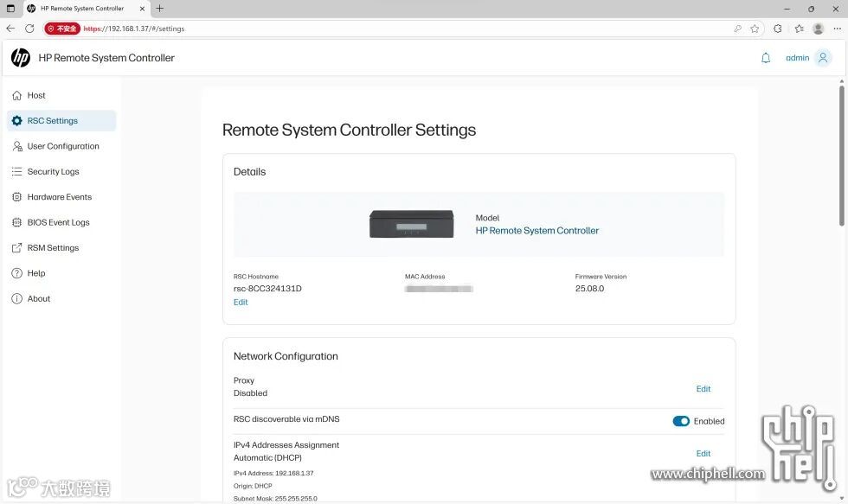This screenshot has height=504, width=848.
Task: Toggle RSC discoverable via mDNS switch
Action: [x=681, y=421]
